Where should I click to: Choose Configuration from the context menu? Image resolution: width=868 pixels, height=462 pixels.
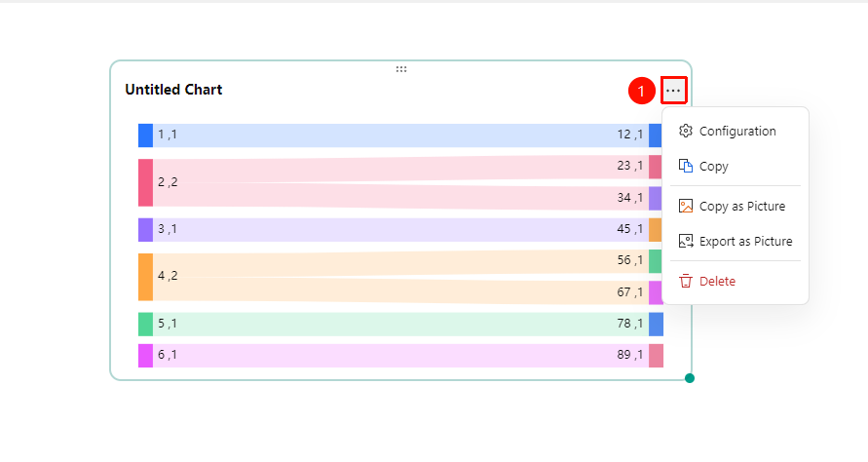tap(736, 131)
